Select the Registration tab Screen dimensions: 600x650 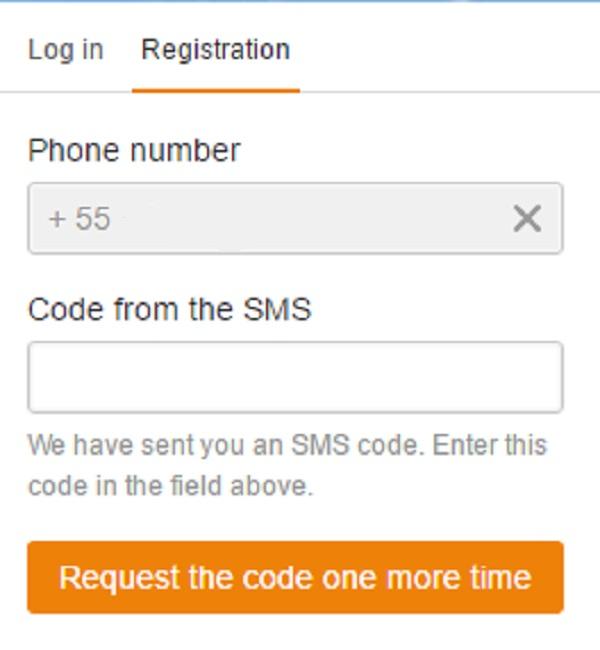coord(215,49)
